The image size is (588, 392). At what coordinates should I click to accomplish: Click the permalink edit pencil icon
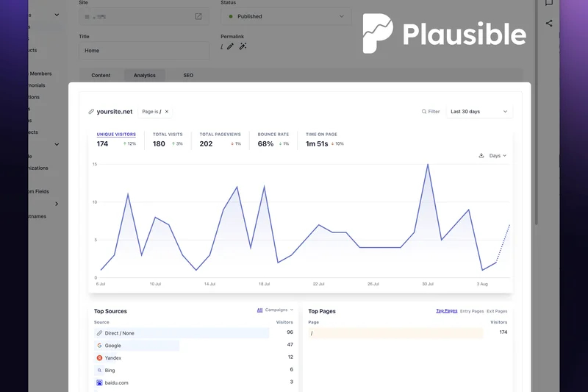coord(230,46)
